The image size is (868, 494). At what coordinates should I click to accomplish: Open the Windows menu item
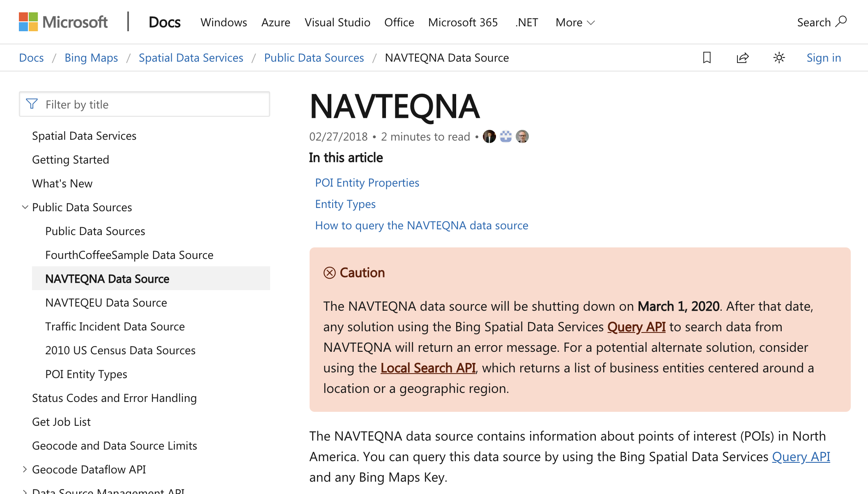(x=224, y=22)
